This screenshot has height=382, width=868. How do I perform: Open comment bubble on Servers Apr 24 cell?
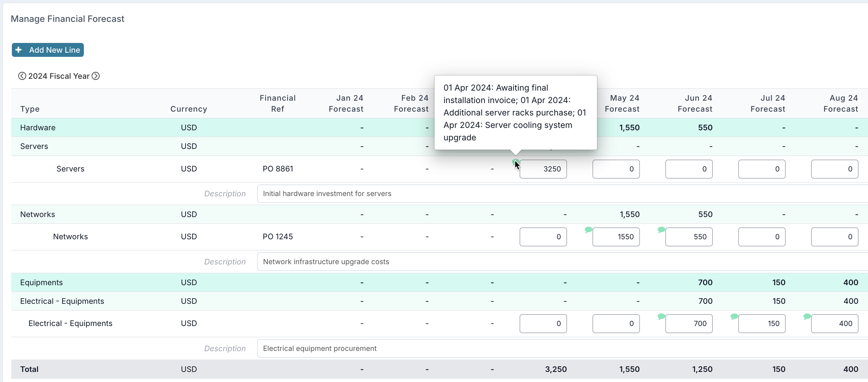coord(515,162)
